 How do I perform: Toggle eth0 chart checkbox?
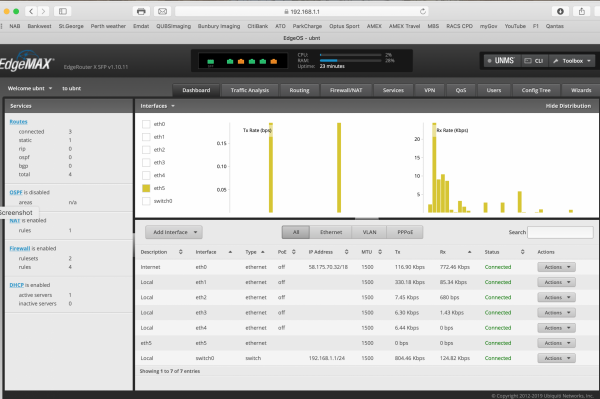146,124
